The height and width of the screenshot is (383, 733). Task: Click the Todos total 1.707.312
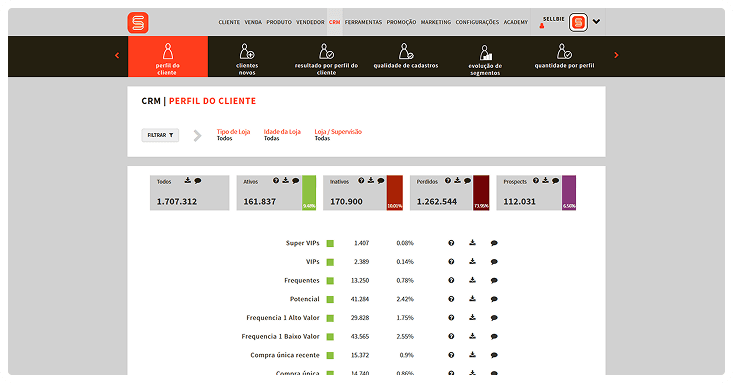(177, 202)
